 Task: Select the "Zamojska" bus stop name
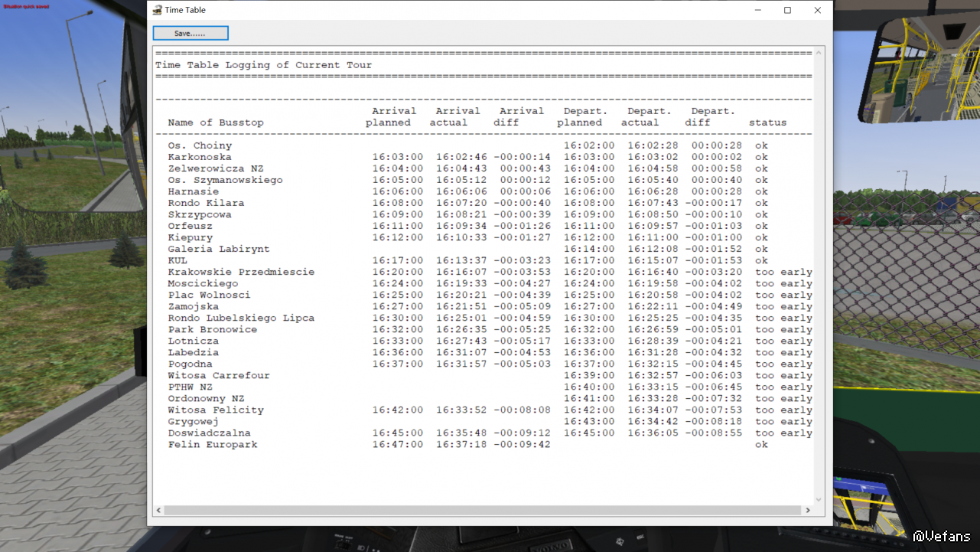click(x=194, y=306)
